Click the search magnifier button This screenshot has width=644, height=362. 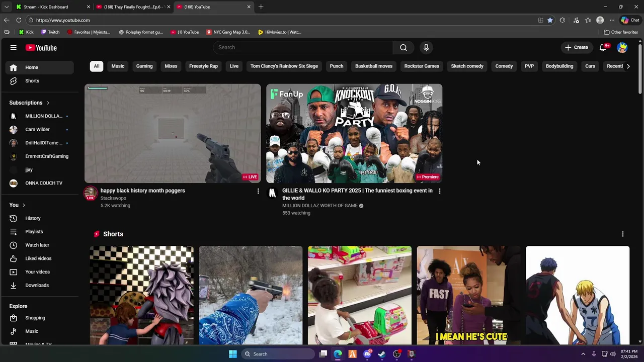tap(403, 47)
